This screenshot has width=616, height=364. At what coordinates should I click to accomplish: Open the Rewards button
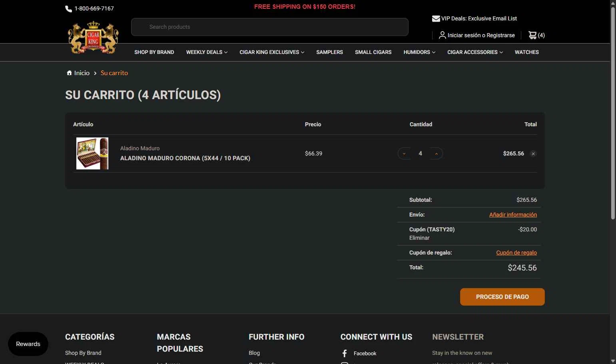point(28,344)
